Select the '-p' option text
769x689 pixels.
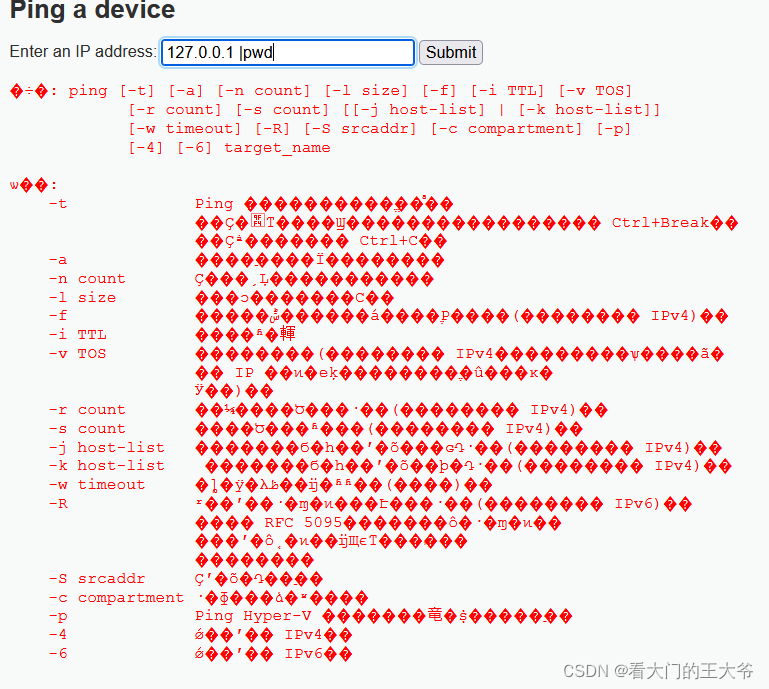pyautogui.click(x=58, y=616)
